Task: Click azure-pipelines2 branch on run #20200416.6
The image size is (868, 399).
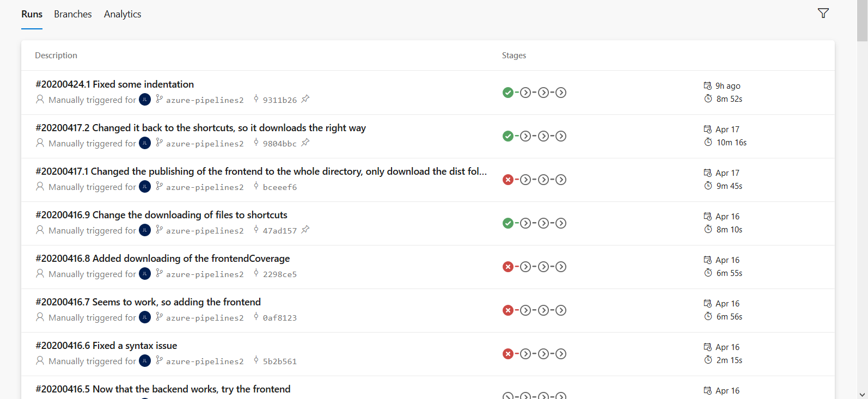Action: (x=205, y=361)
